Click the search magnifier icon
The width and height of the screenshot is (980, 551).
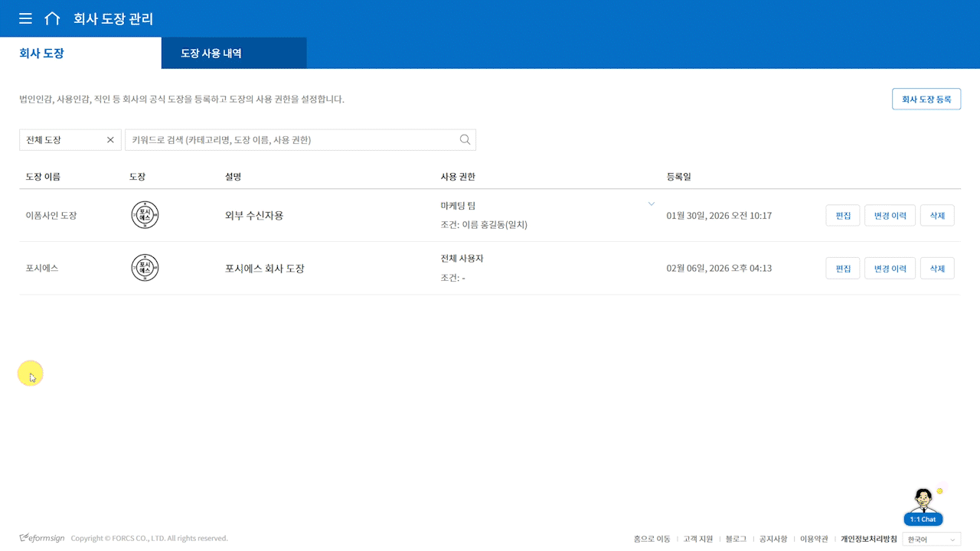pos(465,139)
